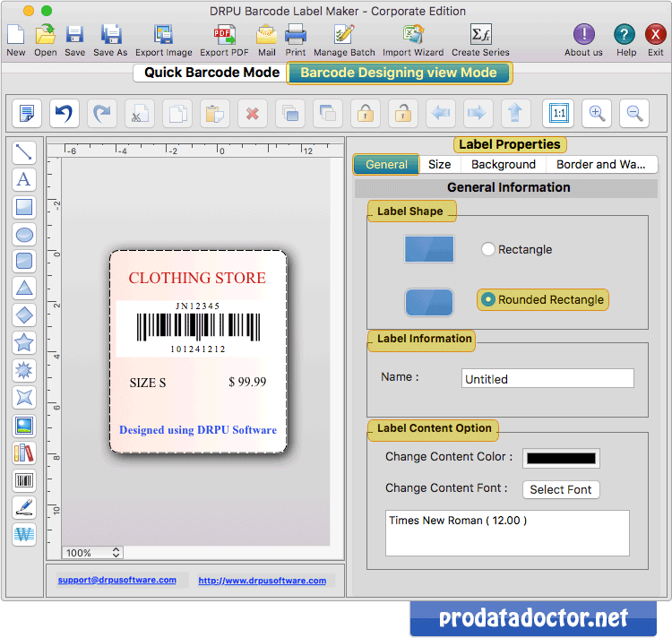Open the Border and Watermark tab
The height and width of the screenshot is (638, 672).
click(601, 165)
